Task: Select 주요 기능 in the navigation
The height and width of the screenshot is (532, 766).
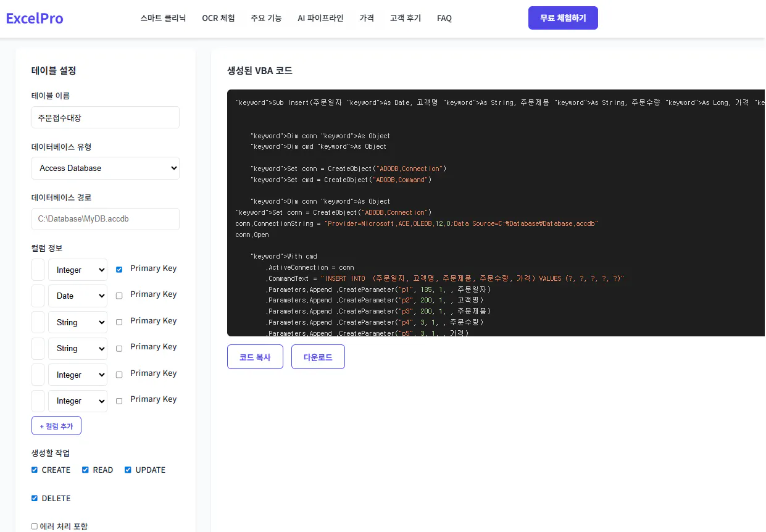Action: pos(266,18)
